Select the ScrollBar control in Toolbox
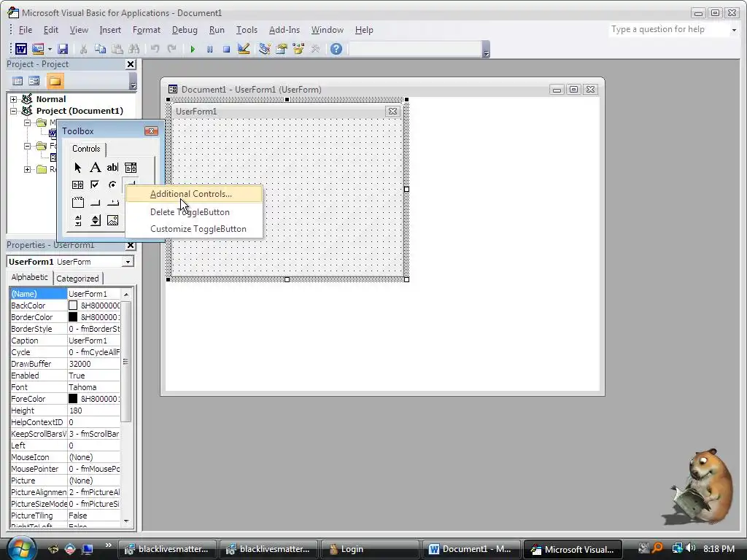The height and width of the screenshot is (560, 747). (77, 220)
